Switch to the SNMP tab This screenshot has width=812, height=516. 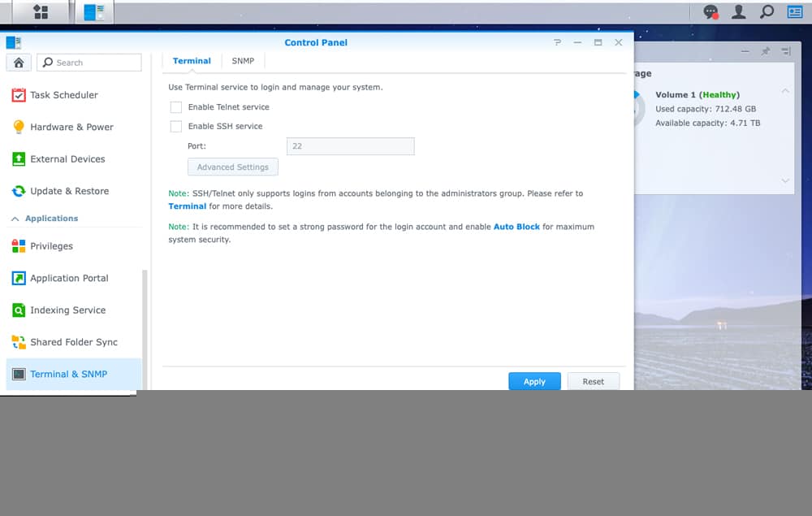click(x=243, y=61)
